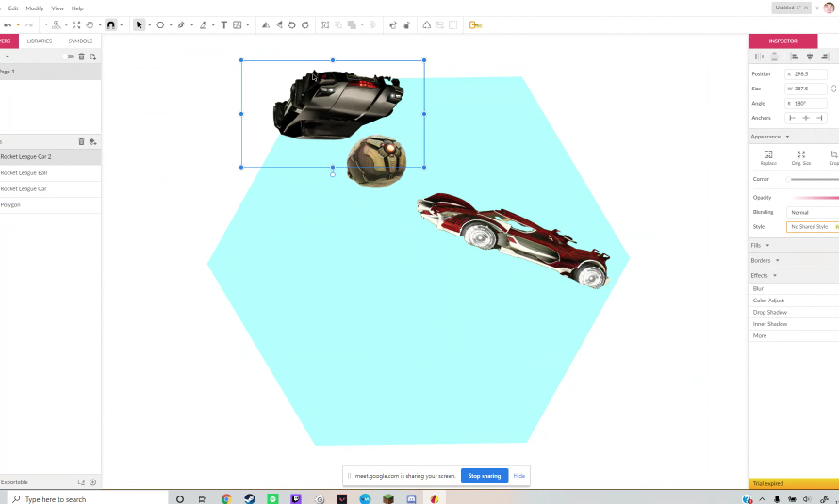Click the zoom 100% magnifier icon
This screenshot has height=504, width=839.
click(57, 25)
